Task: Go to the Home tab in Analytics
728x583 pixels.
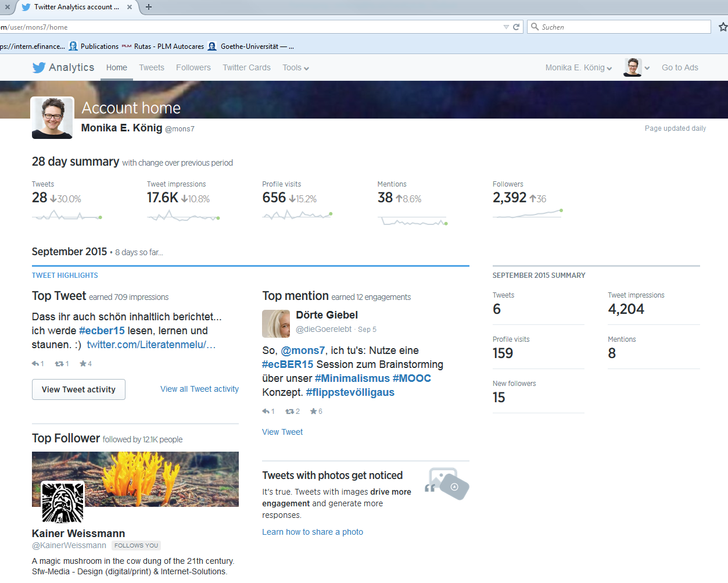Action: click(x=117, y=67)
